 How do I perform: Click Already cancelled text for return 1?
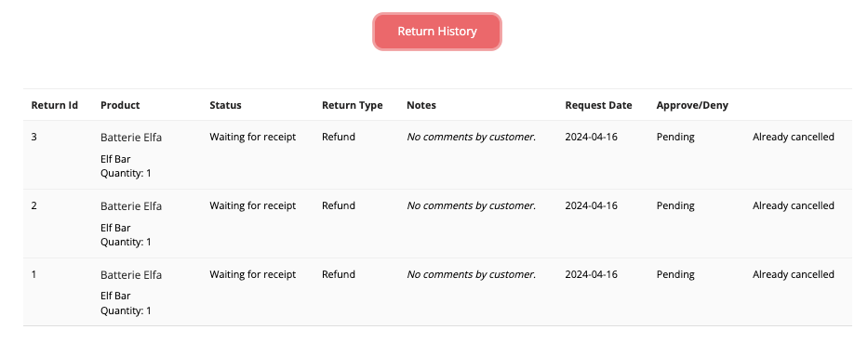click(x=794, y=274)
